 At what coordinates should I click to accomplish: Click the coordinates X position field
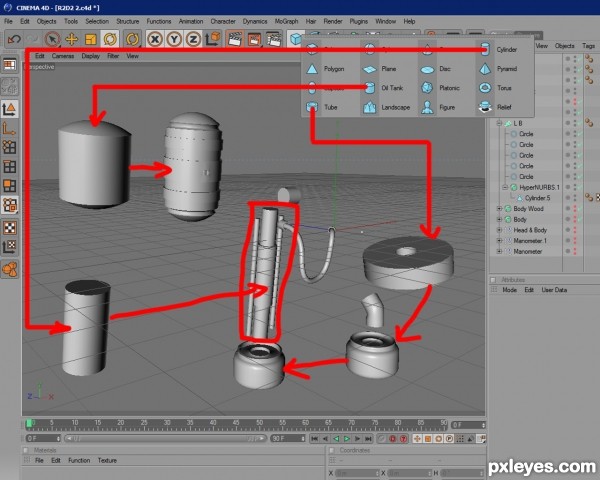pos(357,473)
